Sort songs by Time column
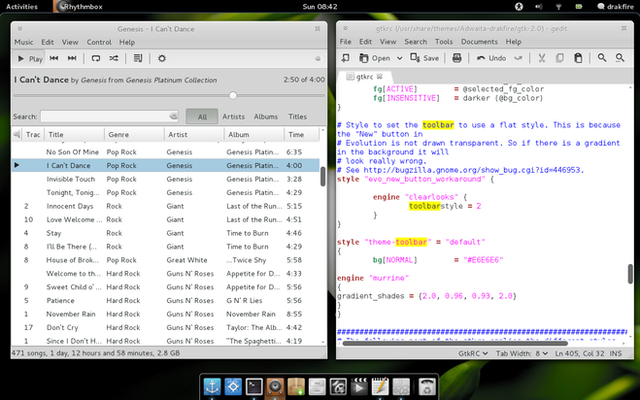Image resolution: width=640 pixels, height=400 pixels. coord(301,134)
